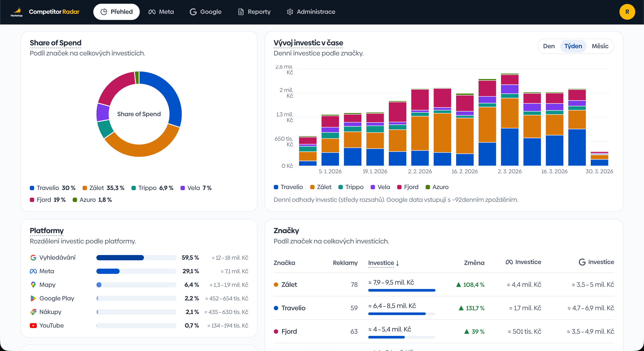Click the Google Shopping icon beside Nákupy
This screenshot has width=644, height=351.
[33, 312]
